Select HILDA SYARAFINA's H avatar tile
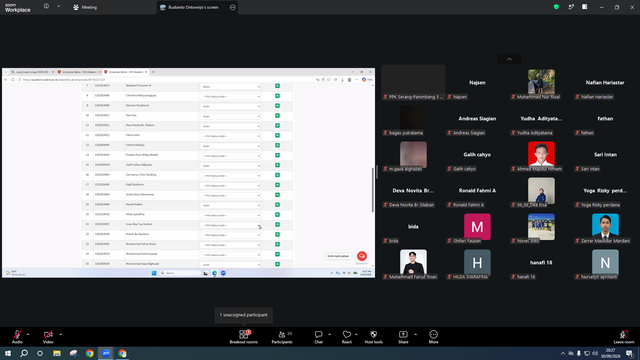640x360 pixels. pyautogui.click(x=477, y=262)
